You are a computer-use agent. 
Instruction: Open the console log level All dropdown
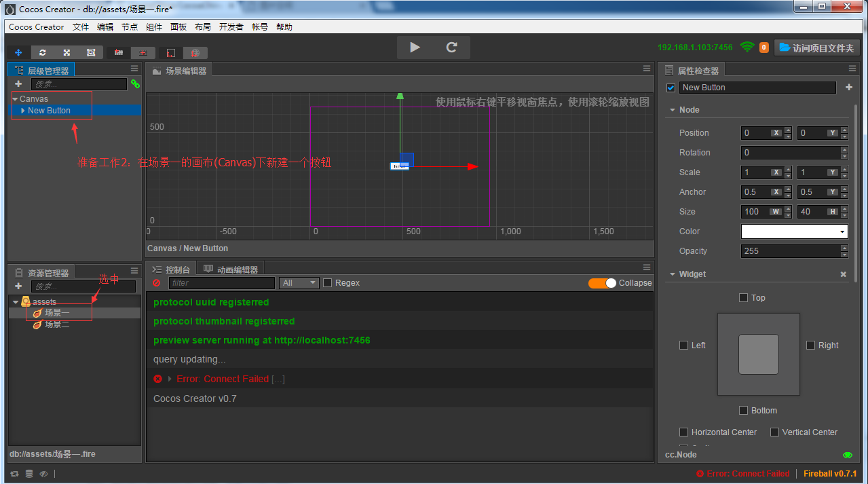[x=299, y=283]
